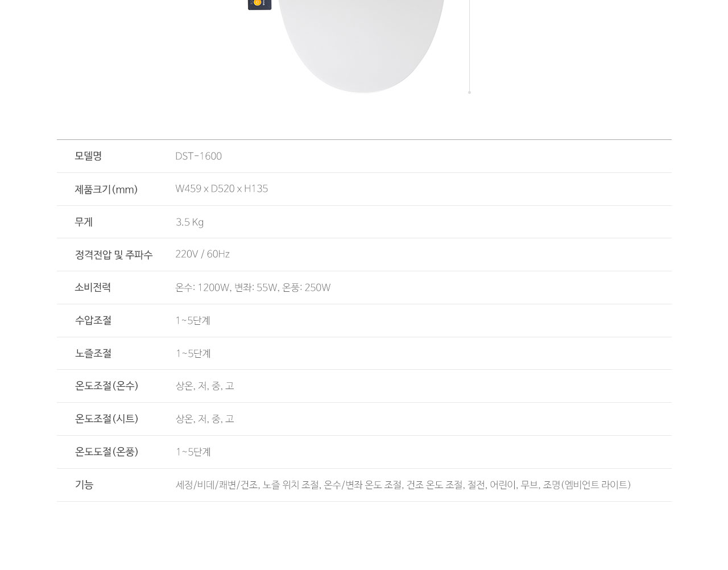Click the 220V / 60Hz voltage value

point(202,254)
